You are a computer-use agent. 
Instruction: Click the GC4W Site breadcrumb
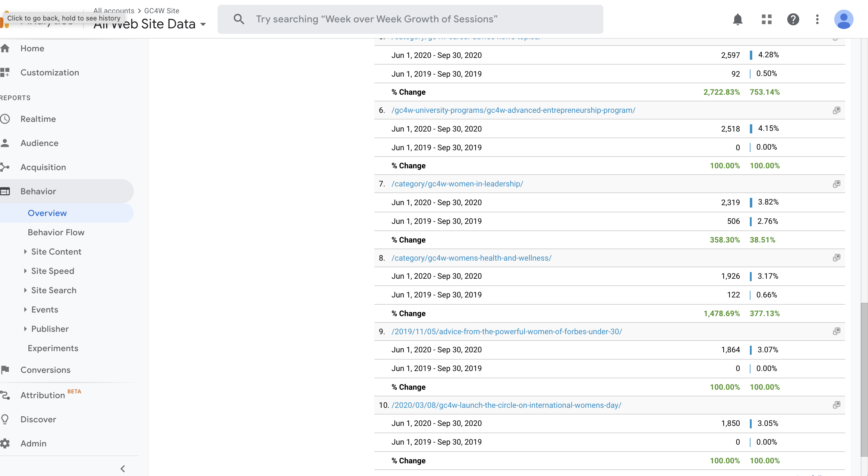pyautogui.click(x=162, y=11)
